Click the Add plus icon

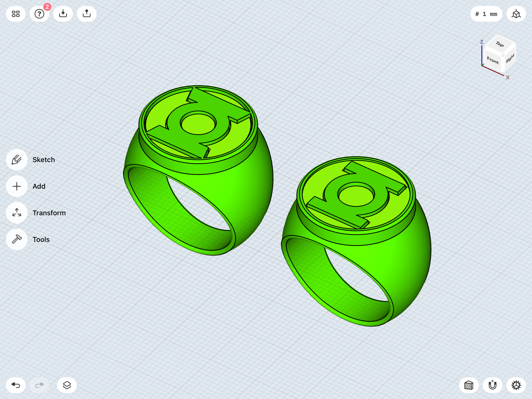click(17, 186)
